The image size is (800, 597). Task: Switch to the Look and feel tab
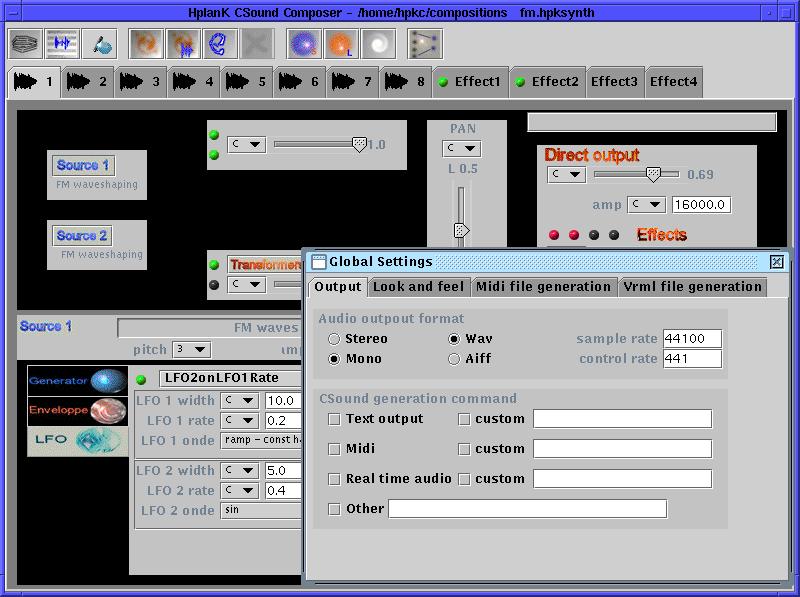click(x=418, y=287)
